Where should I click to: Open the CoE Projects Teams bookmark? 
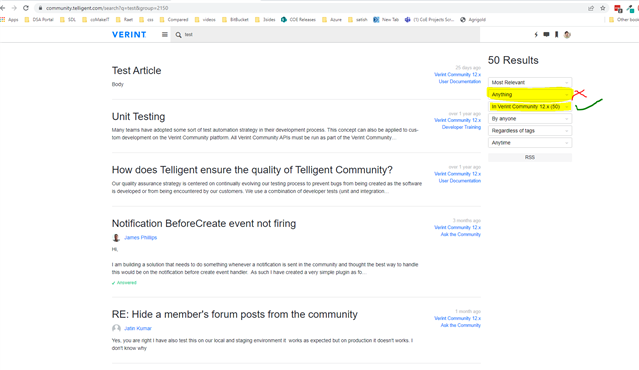point(429,20)
